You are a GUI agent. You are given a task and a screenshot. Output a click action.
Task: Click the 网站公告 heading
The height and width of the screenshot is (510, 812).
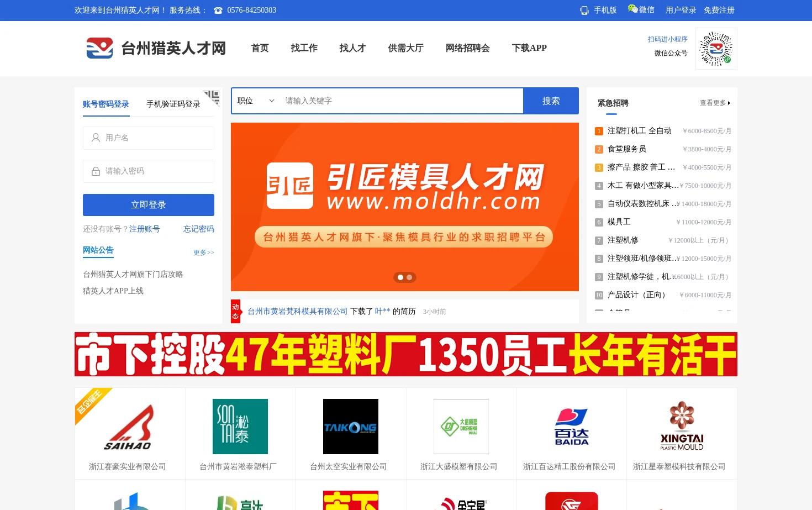[x=98, y=250]
